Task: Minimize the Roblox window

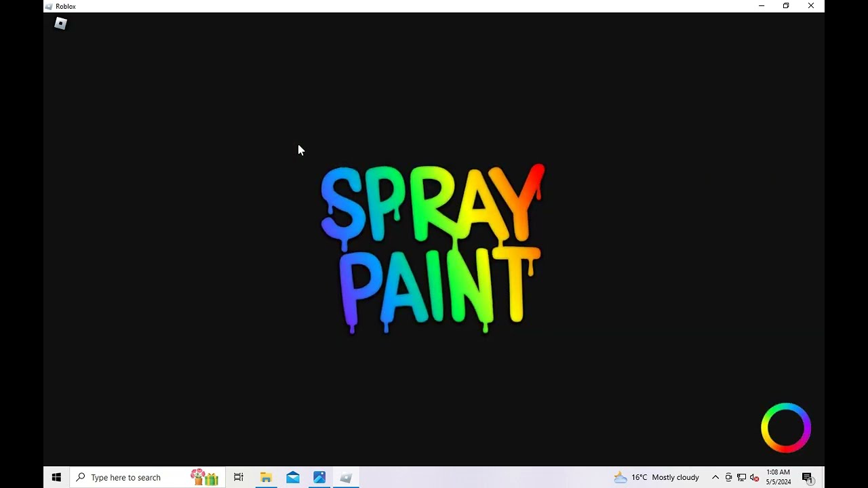Action: 762,6
